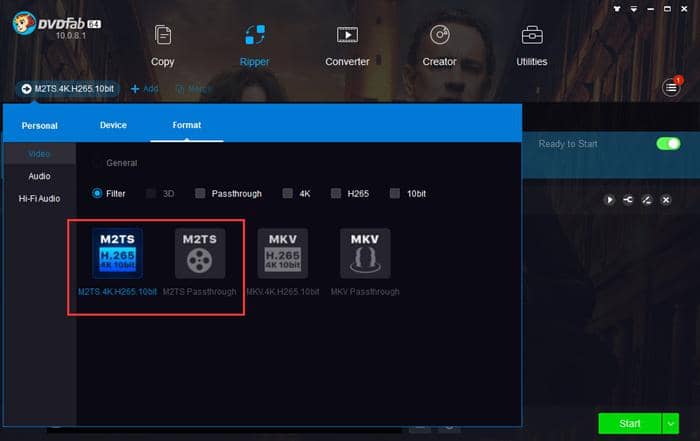
Task: Close the DVDFab window
Action: (684, 8)
